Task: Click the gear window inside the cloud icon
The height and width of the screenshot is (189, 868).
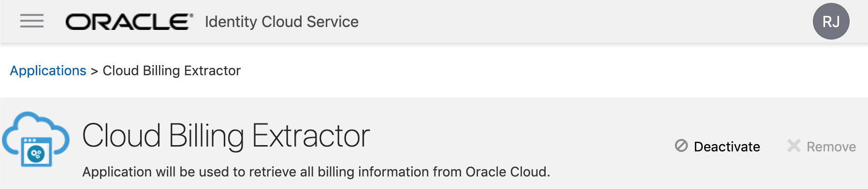Action: (37, 152)
